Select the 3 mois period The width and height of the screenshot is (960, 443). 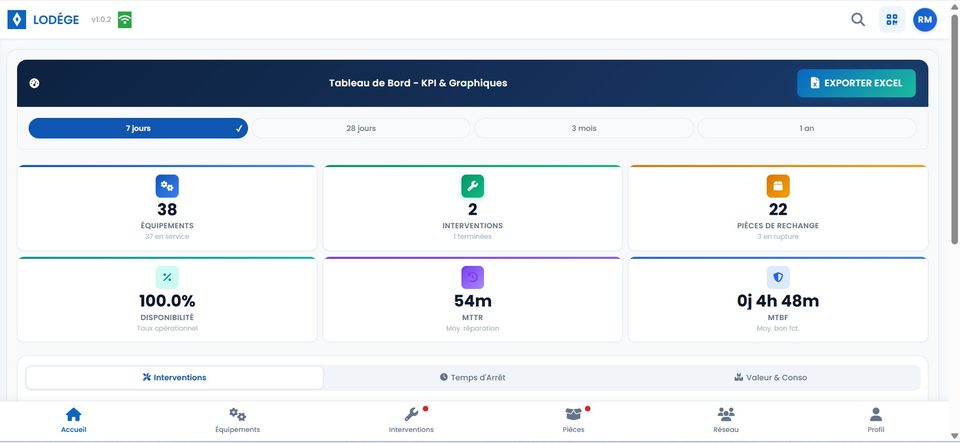(x=584, y=128)
